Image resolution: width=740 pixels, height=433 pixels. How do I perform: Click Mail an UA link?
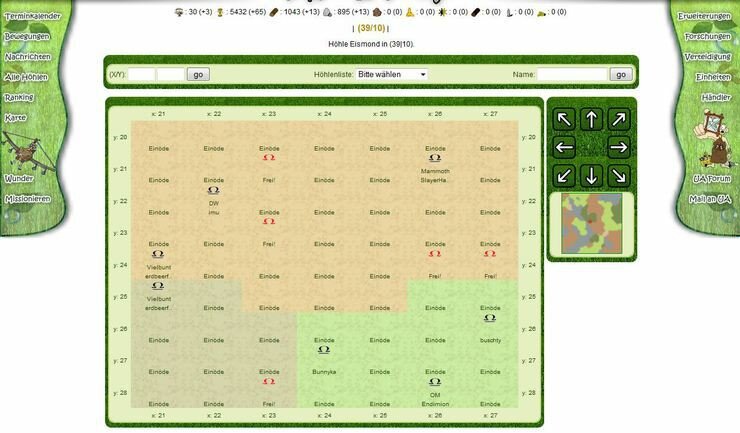[710, 199]
